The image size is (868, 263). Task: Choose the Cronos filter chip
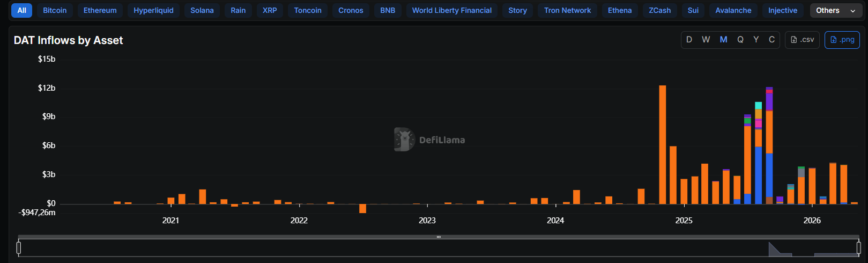tap(351, 10)
